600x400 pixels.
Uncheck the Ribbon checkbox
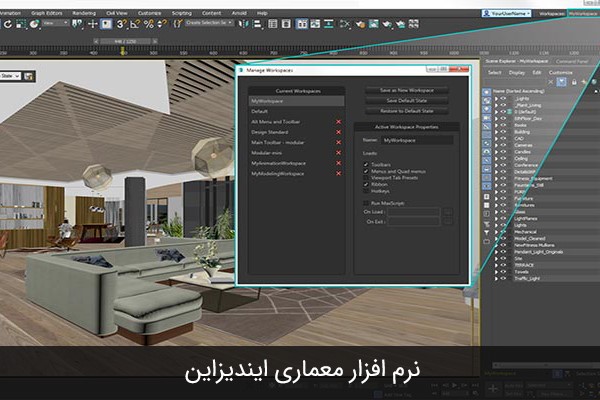click(x=366, y=184)
